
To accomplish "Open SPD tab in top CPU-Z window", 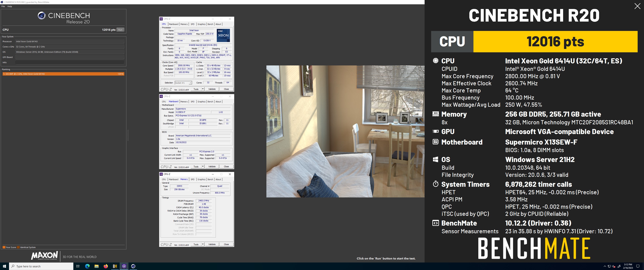I will (192, 24).
